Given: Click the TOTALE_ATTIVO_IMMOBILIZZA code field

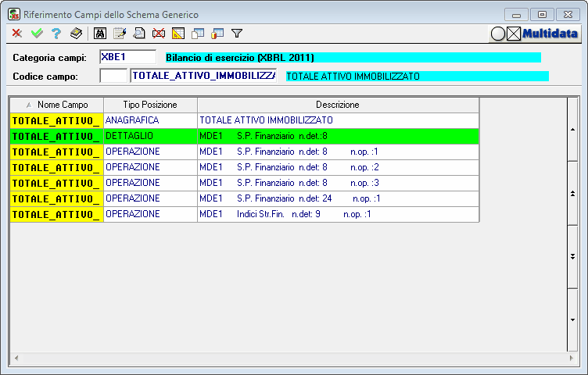Looking at the screenshot, I should [x=203, y=76].
